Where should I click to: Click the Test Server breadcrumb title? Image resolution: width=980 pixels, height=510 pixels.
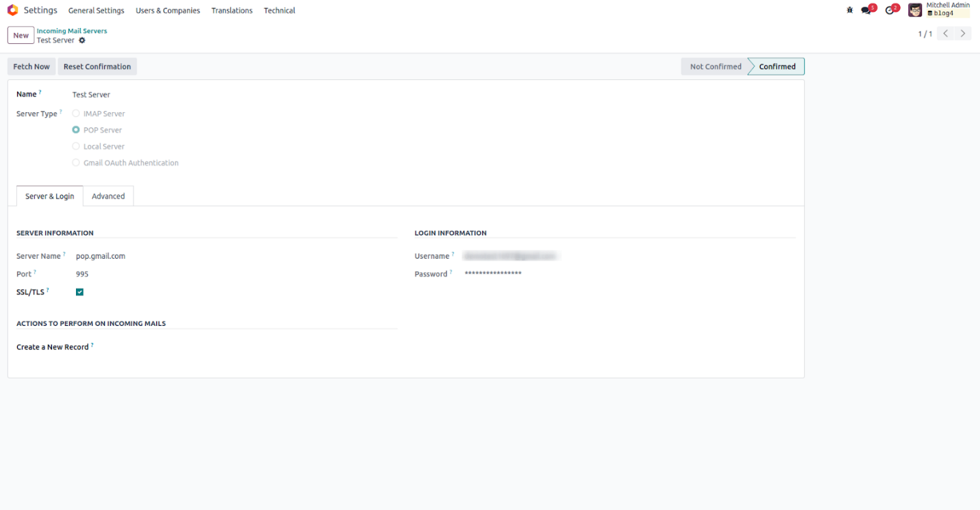[x=55, y=40]
